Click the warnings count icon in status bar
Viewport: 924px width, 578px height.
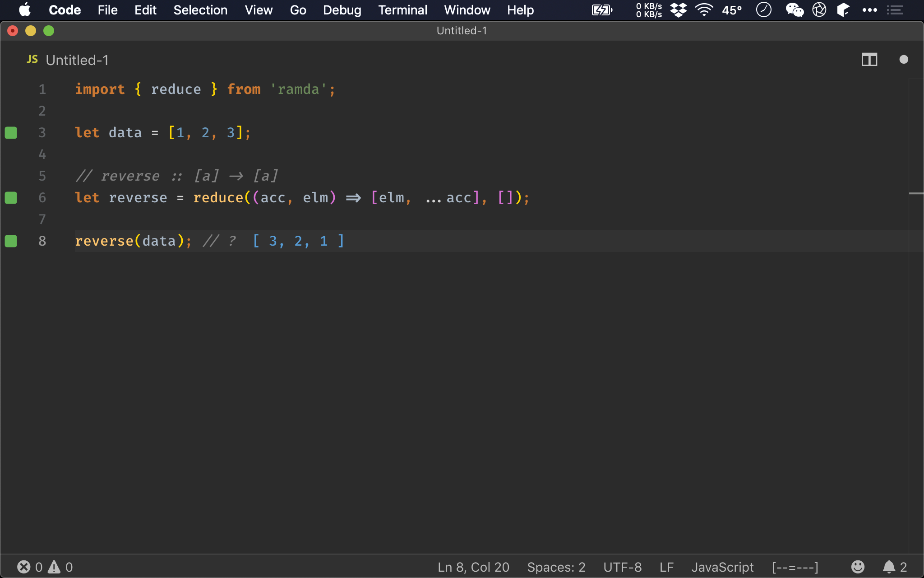point(54,567)
